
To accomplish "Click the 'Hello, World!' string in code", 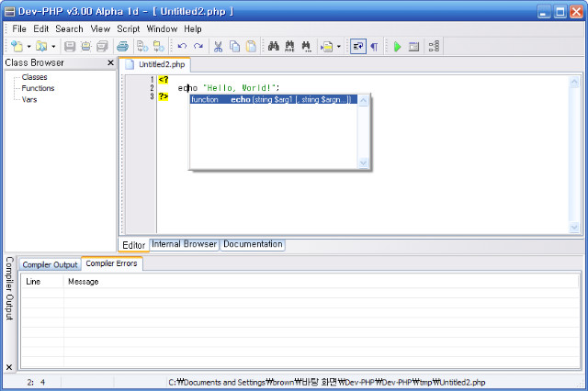I will (239, 88).
